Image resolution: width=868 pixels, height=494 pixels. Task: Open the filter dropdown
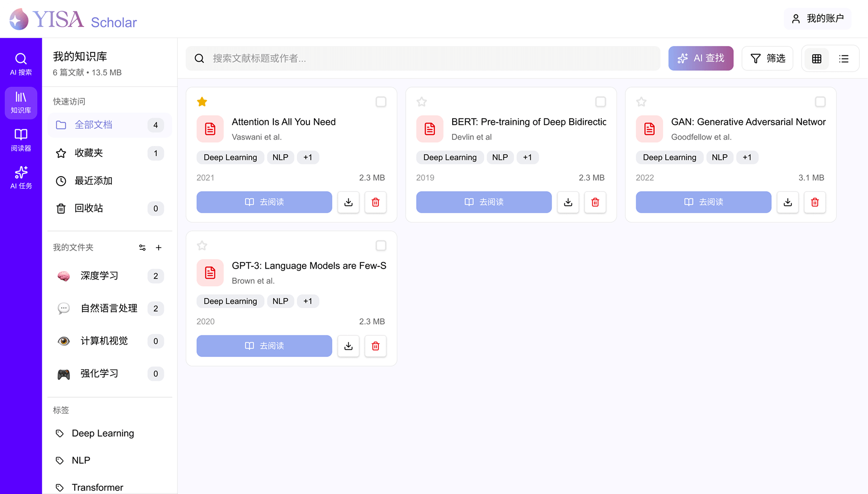768,59
